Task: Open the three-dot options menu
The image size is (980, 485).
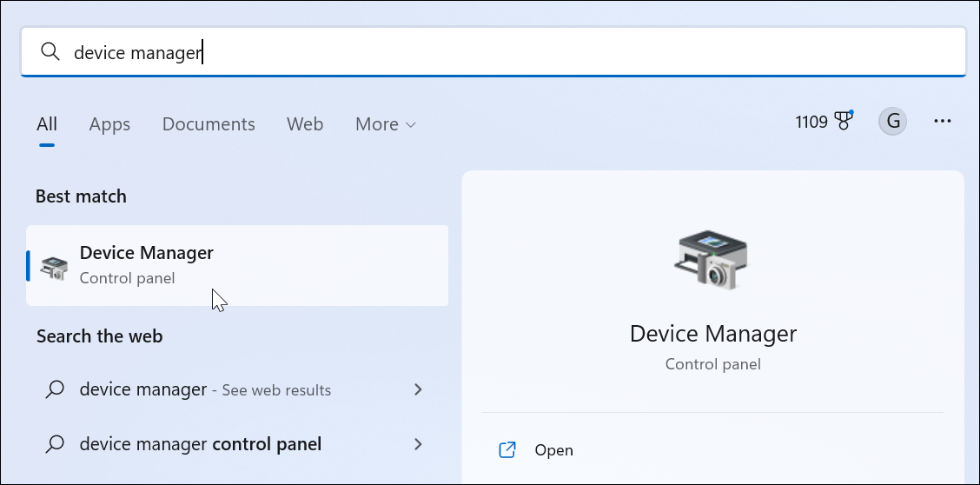Action: coord(942,122)
